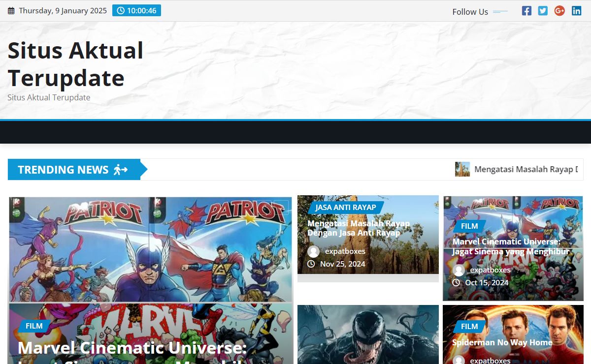Select FILM tag on small Marvel card
This screenshot has height=364, width=591.
[x=469, y=226]
